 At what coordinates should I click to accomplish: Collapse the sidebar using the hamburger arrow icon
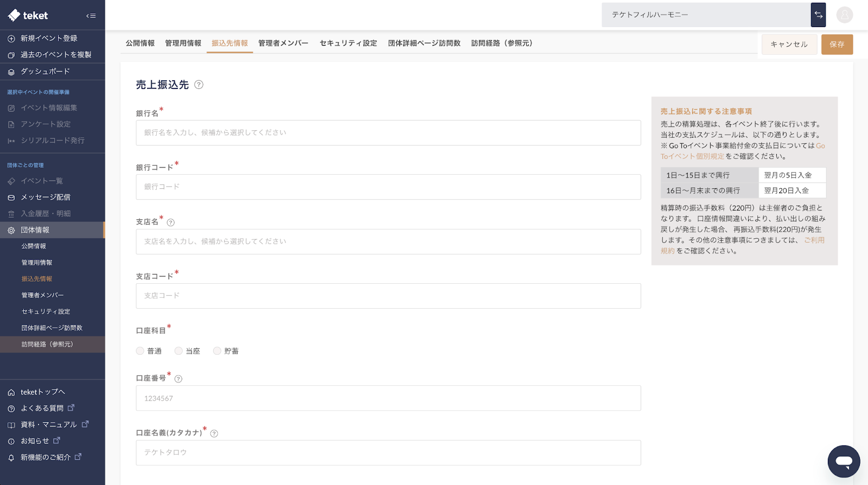click(91, 16)
